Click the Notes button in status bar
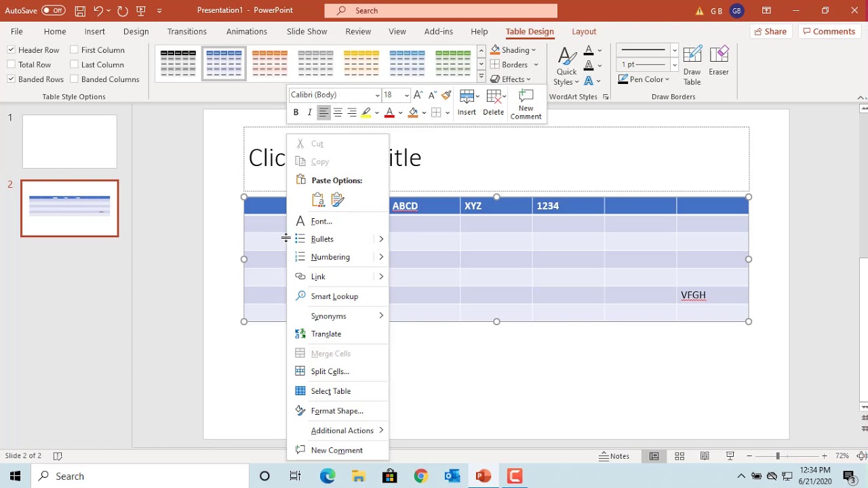The height and width of the screenshot is (488, 868). pos(614,456)
